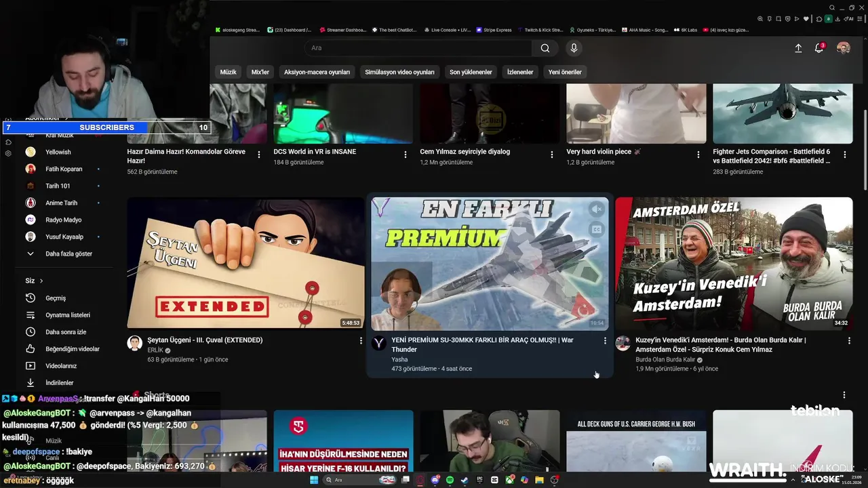The image size is (868, 488).
Task: Select the Mix'ler filter chip
Action: point(260,72)
